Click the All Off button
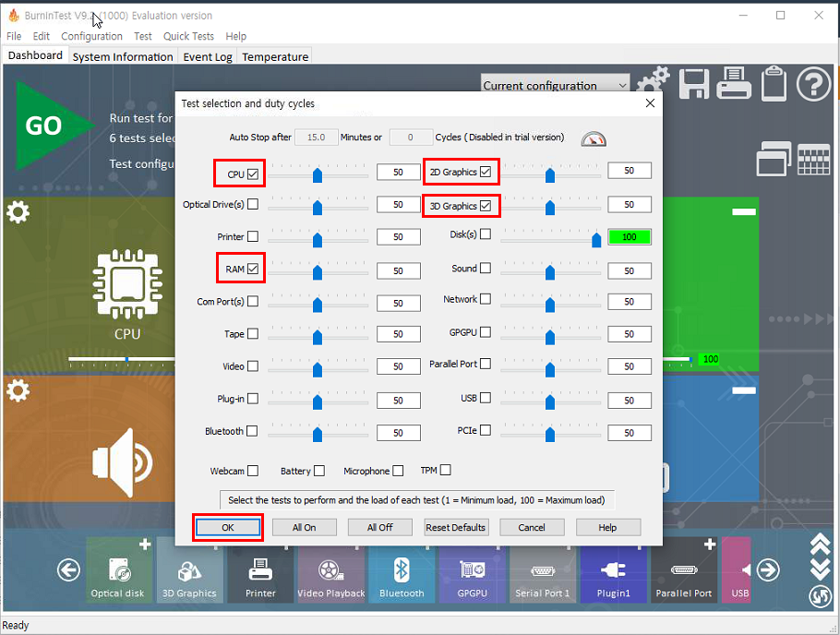840x635 pixels. [379, 527]
